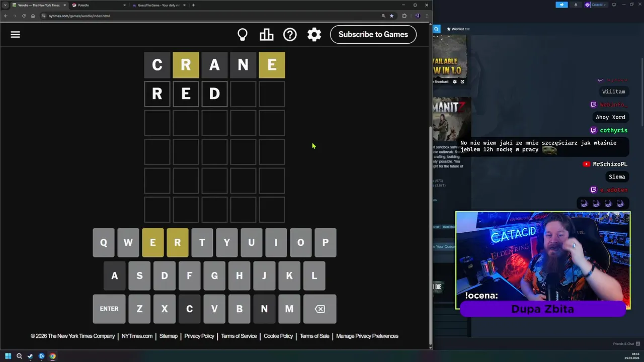The height and width of the screenshot is (362, 644).
Task: Open Steam broadcast settings gear
Action: click(455, 81)
